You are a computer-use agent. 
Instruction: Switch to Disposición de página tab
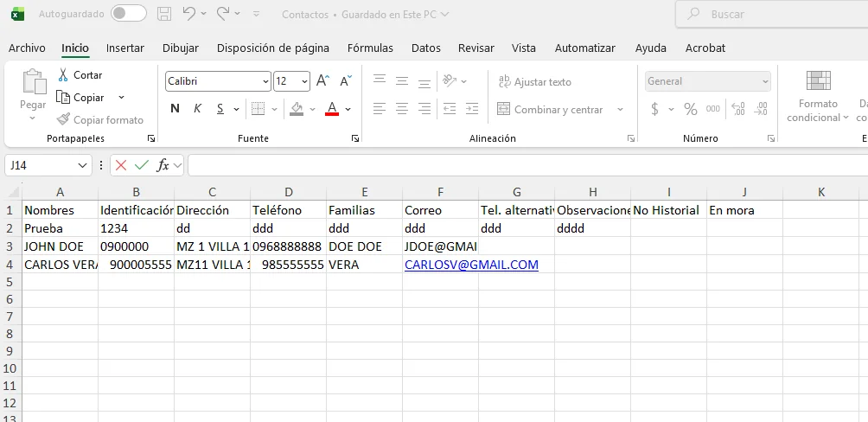click(x=273, y=48)
